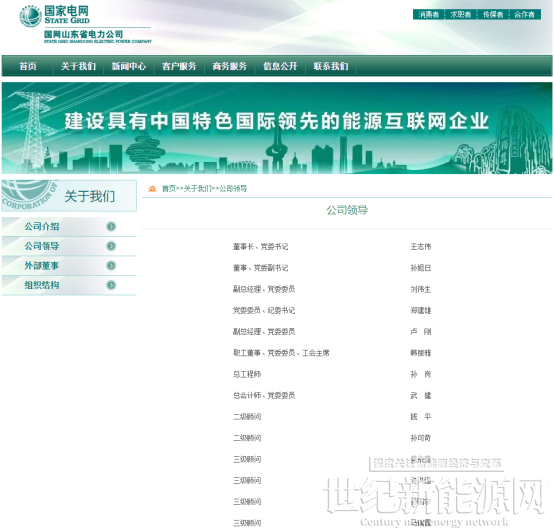
Task: Click the 公司领导 page heading
Action: [x=347, y=210]
